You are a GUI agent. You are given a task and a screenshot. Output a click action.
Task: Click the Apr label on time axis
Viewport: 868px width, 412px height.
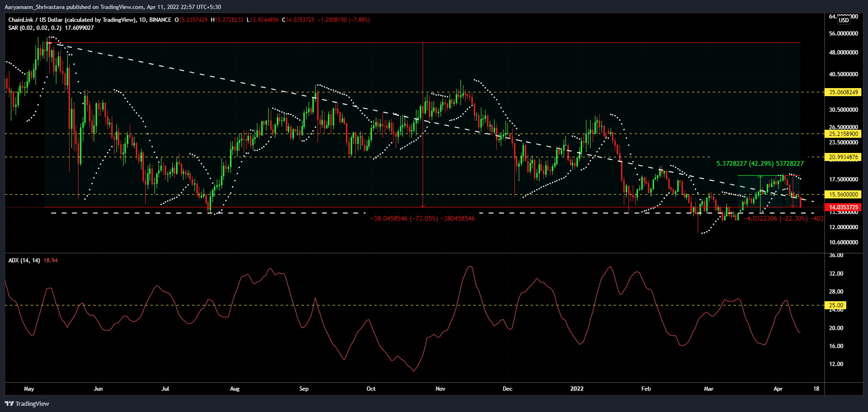tap(778, 389)
